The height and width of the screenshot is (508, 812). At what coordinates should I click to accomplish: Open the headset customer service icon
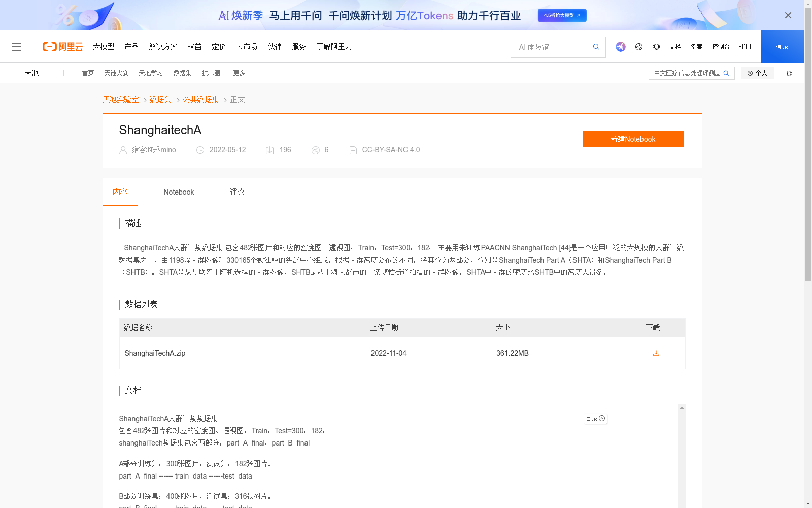pyautogui.click(x=656, y=47)
